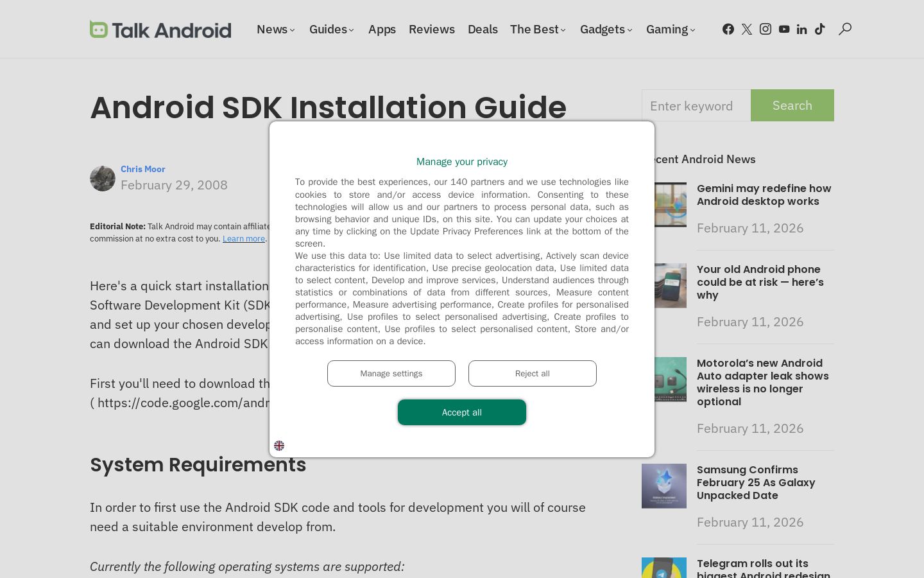Expand the Gadgets menu
The height and width of the screenshot is (578, 924).
click(x=606, y=30)
